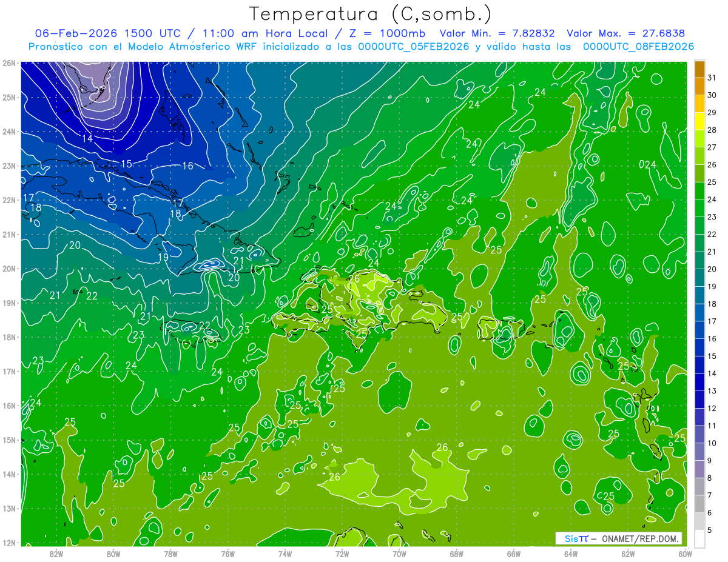728x562 pixels.
Task: Click the '17N' latitude label
Action: point(8,371)
